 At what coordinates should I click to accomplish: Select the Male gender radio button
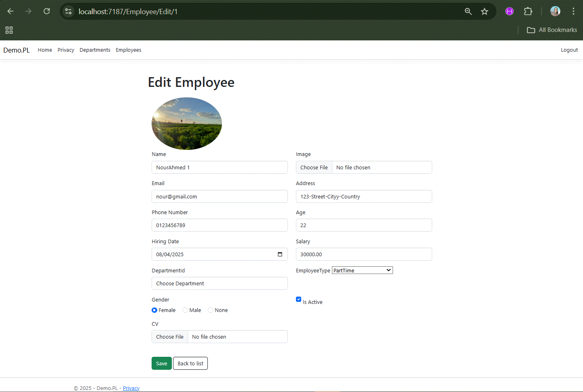185,310
